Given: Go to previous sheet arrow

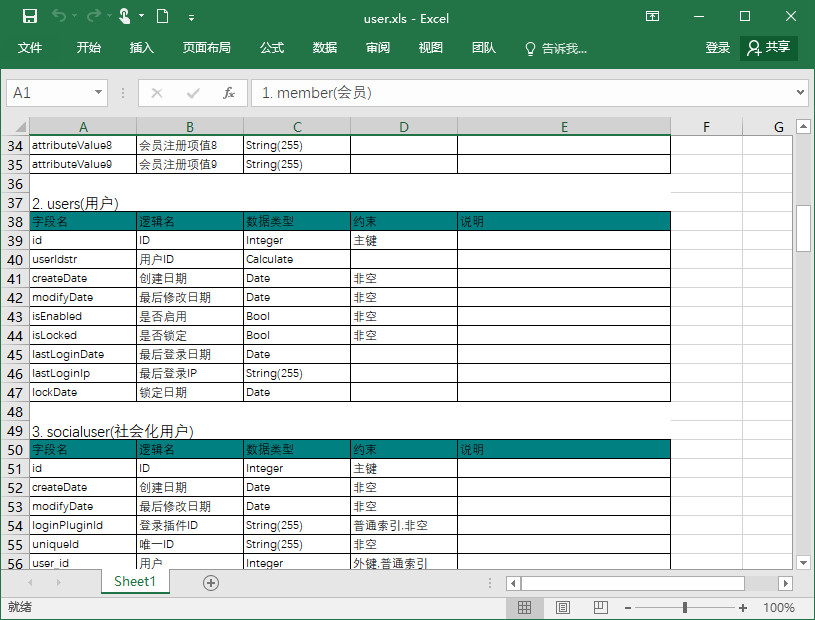Looking at the screenshot, I should (30, 583).
